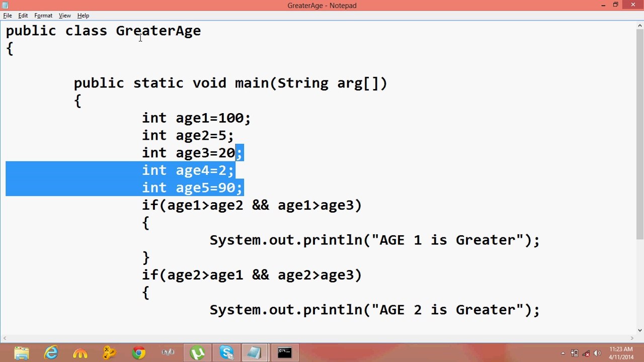644x362 pixels.
Task: Click in 'if(age1>age2 && age1>age3)'
Action: coord(252,206)
